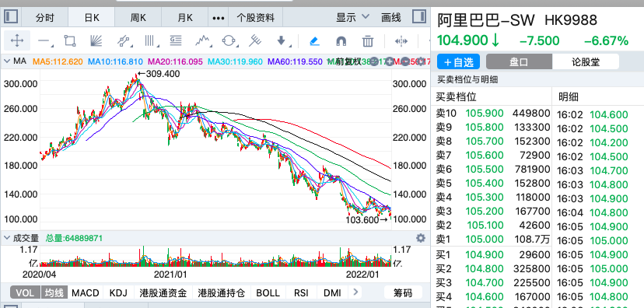Toggle the left sidebar panel icon
The image size is (644, 308).
point(11,17)
